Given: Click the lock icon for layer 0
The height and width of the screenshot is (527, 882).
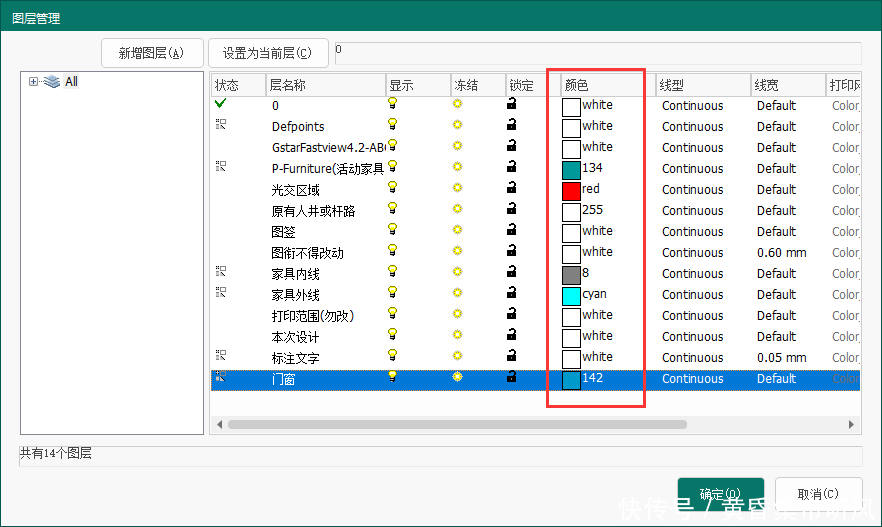Looking at the screenshot, I should (x=511, y=103).
